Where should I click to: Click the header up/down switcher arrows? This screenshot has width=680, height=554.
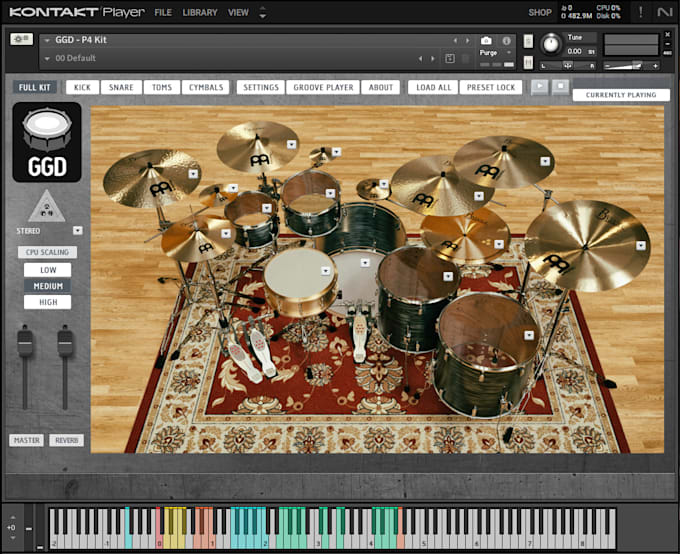click(262, 12)
